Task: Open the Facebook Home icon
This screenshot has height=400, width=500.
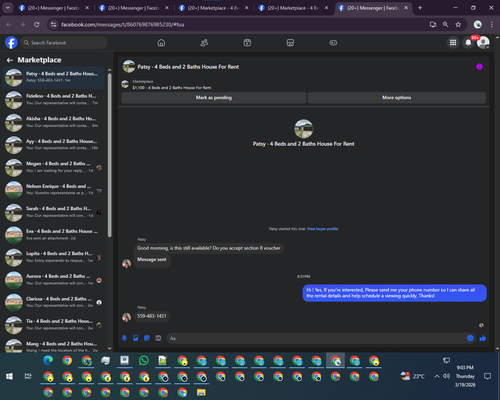Action: pos(161,43)
